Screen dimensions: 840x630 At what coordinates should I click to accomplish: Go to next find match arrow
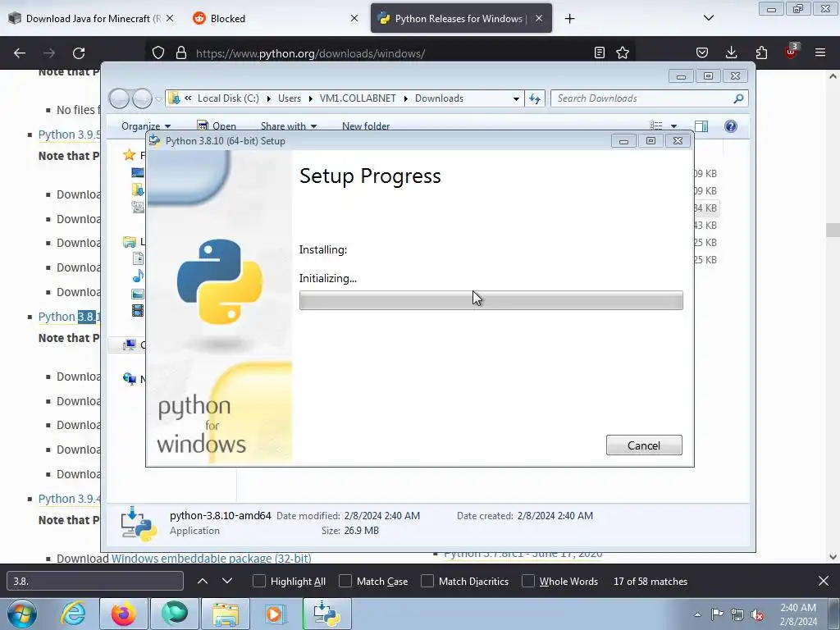227,582
